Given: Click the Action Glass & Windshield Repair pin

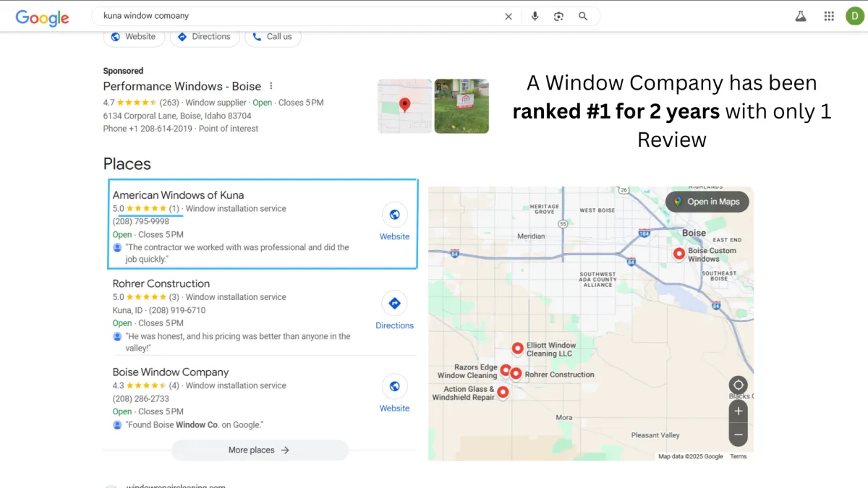Looking at the screenshot, I should point(503,393).
